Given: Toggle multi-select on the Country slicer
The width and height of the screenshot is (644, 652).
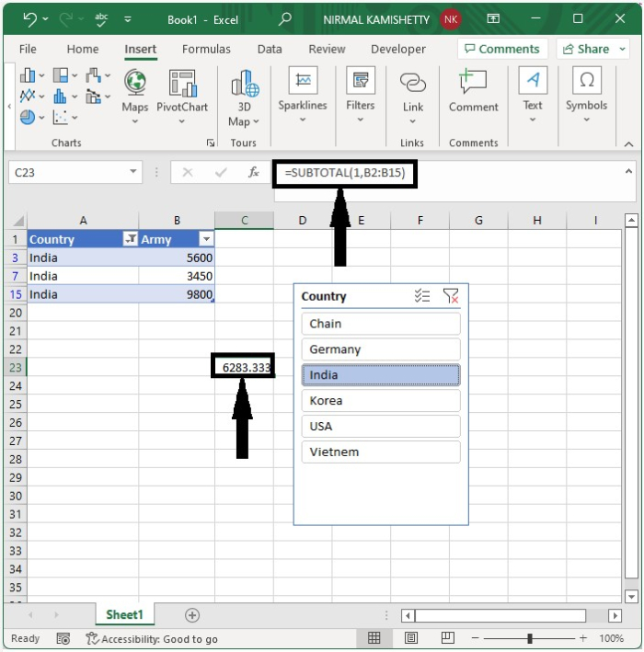Looking at the screenshot, I should [422, 296].
